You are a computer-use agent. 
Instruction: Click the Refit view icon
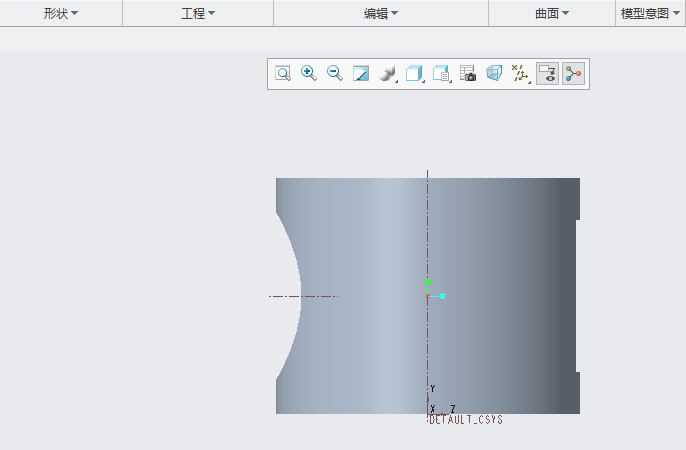(283, 74)
